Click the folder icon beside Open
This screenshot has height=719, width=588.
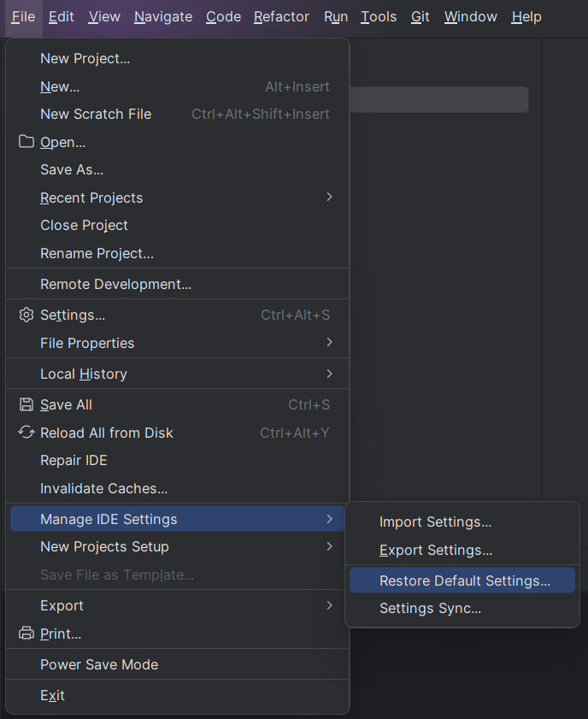click(26, 142)
